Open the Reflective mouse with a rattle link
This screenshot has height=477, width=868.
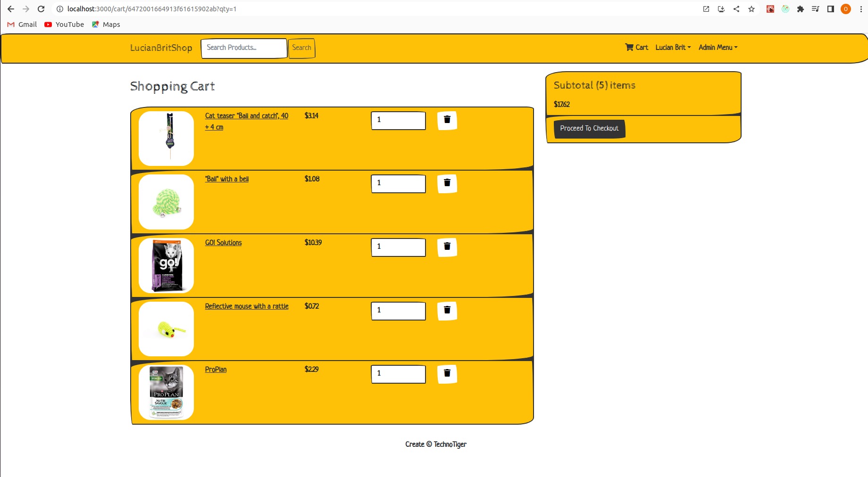pos(246,306)
